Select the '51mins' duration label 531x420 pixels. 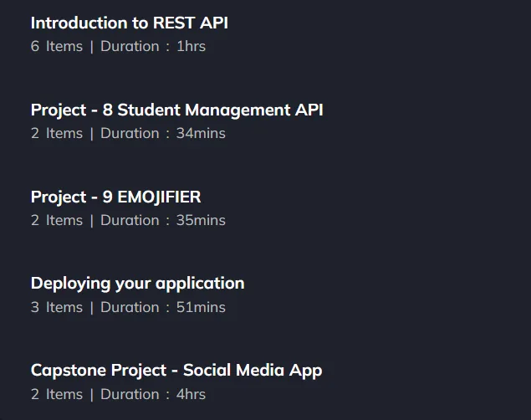201,308
